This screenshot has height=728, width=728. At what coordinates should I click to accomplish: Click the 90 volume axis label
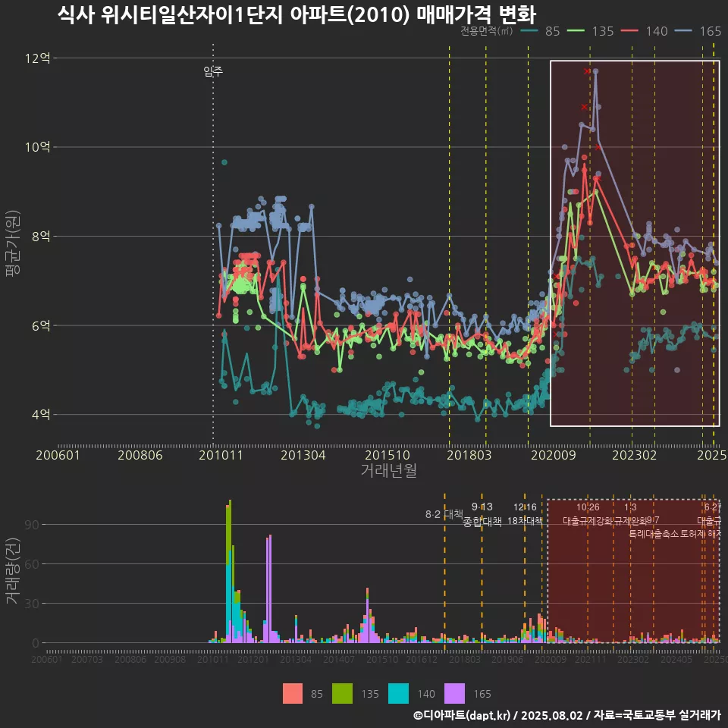32,525
